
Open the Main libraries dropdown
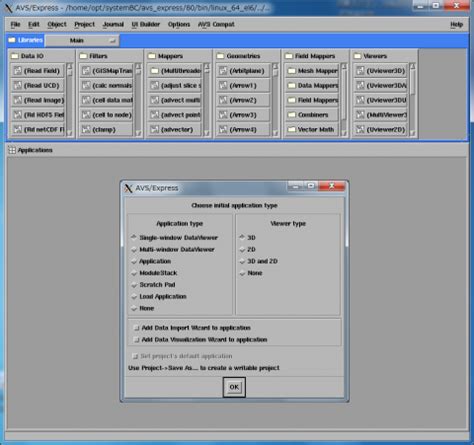click(82, 40)
